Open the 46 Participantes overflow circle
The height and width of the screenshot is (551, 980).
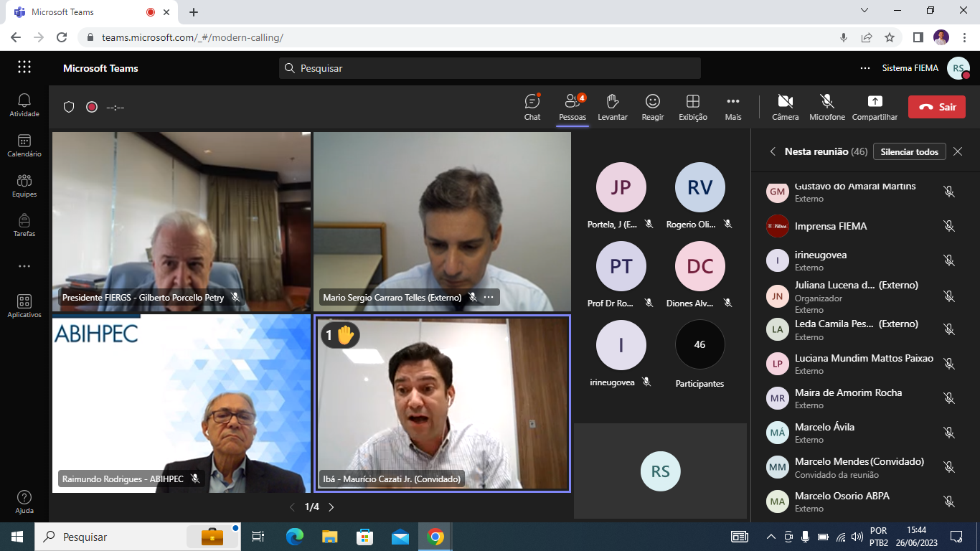point(700,345)
